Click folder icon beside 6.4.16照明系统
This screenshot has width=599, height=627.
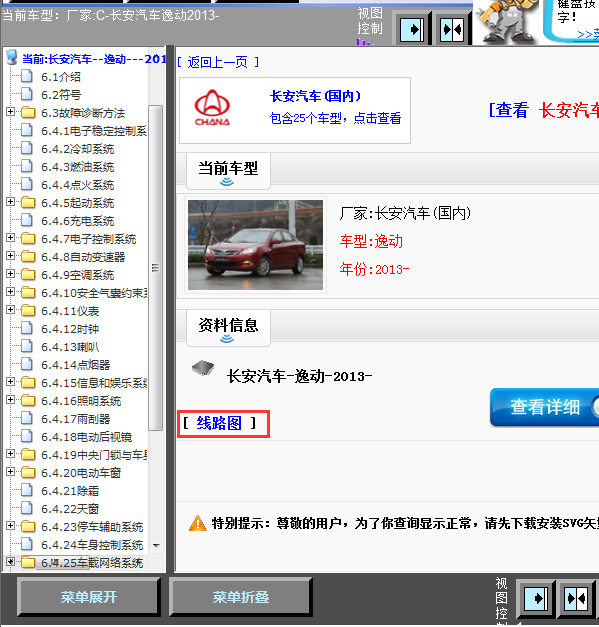coord(28,400)
